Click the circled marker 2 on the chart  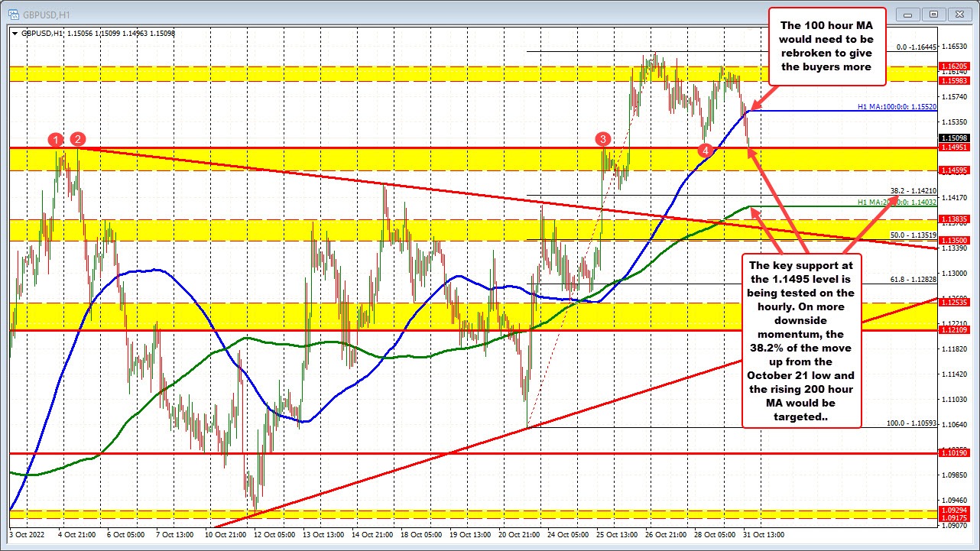pos(76,140)
